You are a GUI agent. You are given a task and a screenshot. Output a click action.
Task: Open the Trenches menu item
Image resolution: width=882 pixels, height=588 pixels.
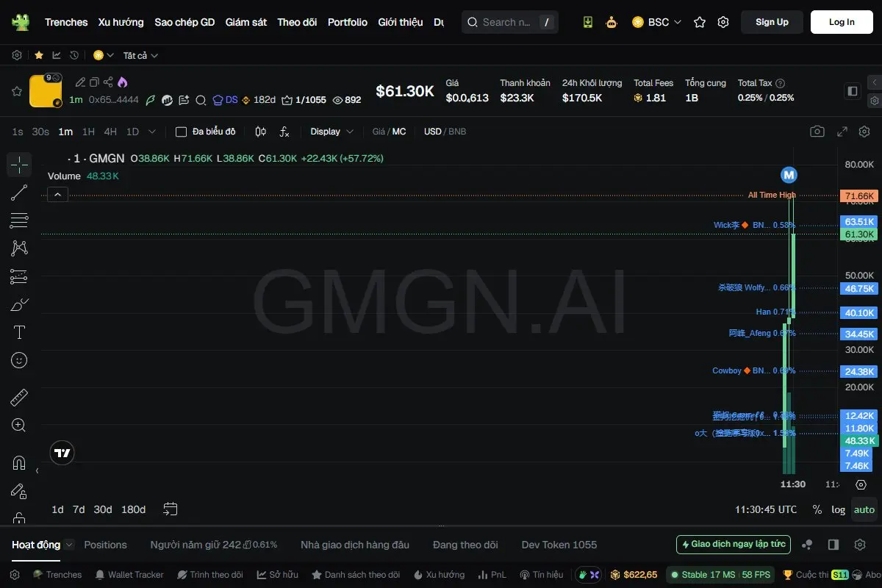point(66,22)
